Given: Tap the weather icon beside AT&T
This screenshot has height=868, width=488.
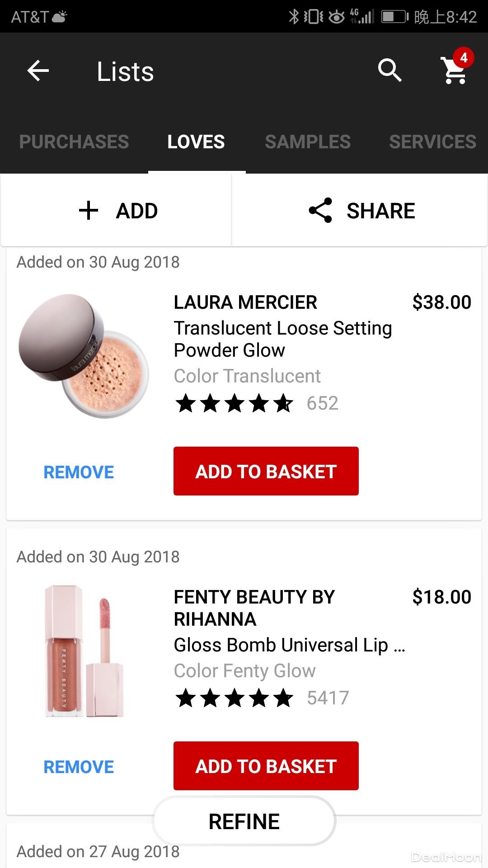Looking at the screenshot, I should click(60, 17).
